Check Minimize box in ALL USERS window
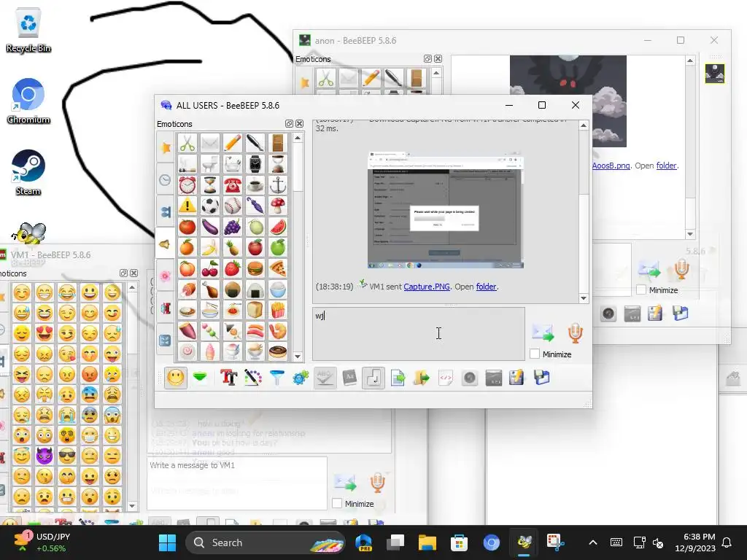747x560 pixels. [535, 354]
